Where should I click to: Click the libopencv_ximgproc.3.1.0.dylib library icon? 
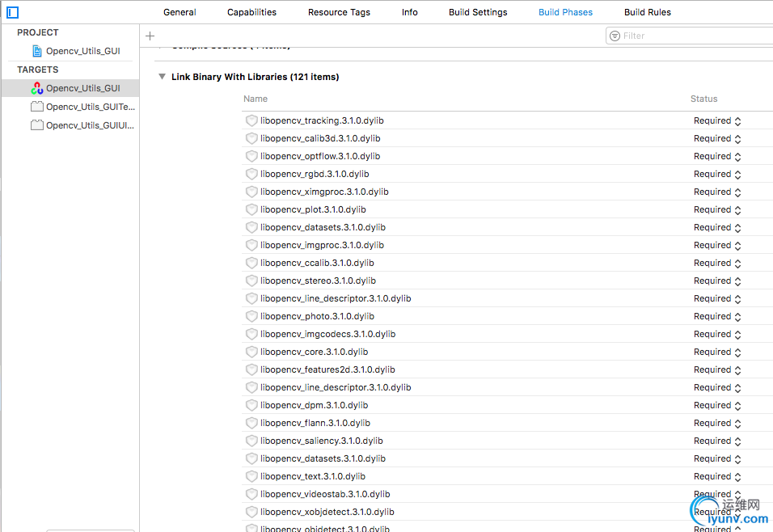click(x=251, y=192)
